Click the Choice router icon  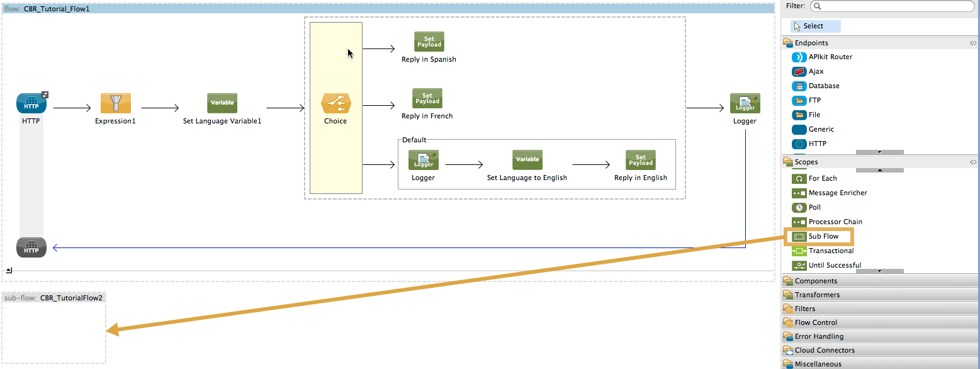(x=335, y=103)
